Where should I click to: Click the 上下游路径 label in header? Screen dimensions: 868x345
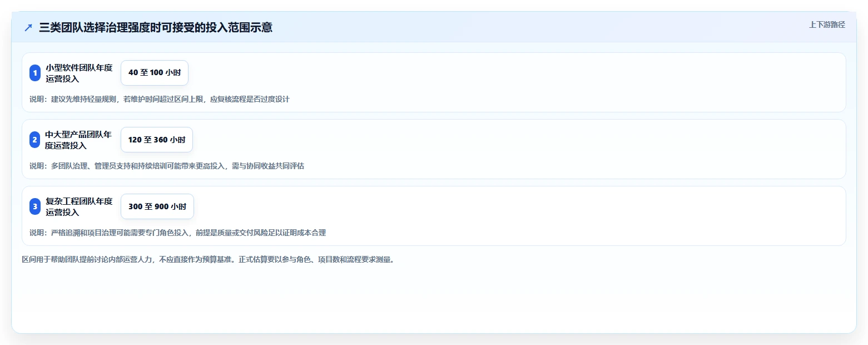click(x=827, y=24)
